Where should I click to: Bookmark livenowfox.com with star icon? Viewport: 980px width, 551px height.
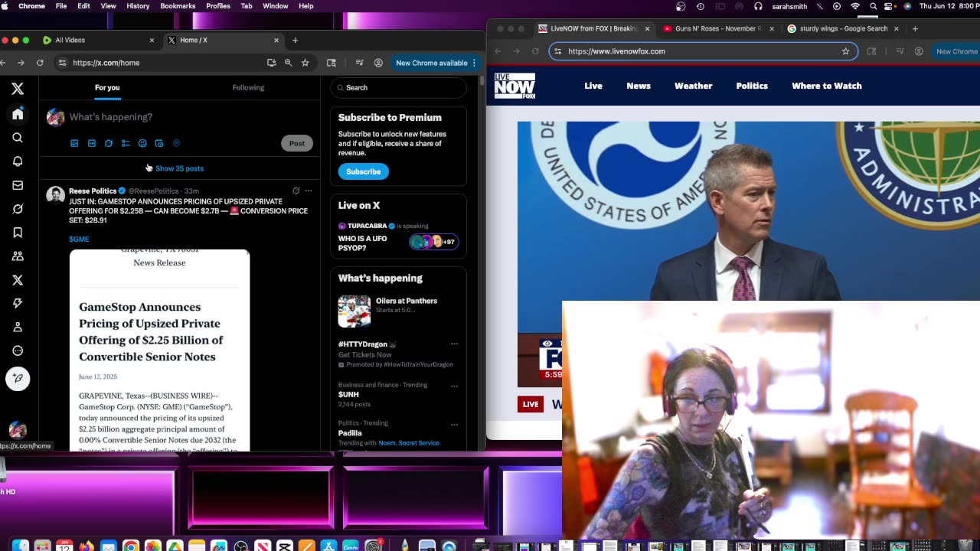pyautogui.click(x=845, y=51)
